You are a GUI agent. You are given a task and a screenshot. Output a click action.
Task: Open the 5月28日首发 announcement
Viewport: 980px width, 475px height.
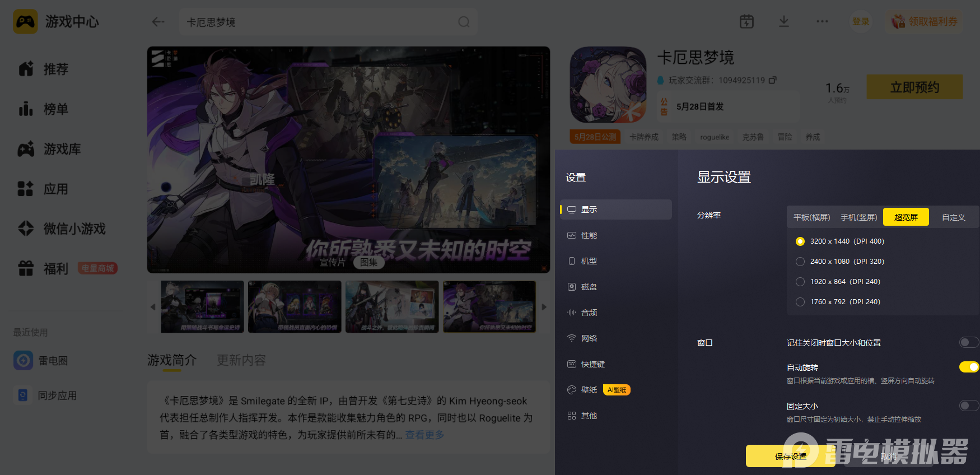[x=727, y=106]
